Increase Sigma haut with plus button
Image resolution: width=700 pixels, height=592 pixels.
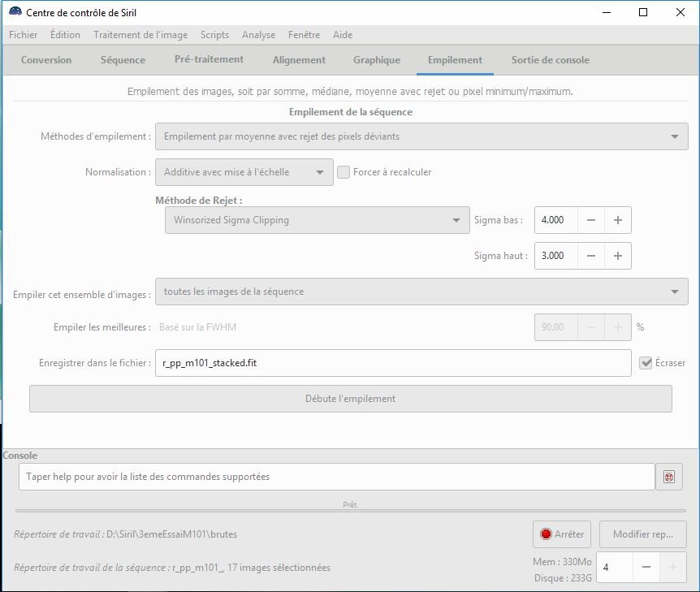618,256
